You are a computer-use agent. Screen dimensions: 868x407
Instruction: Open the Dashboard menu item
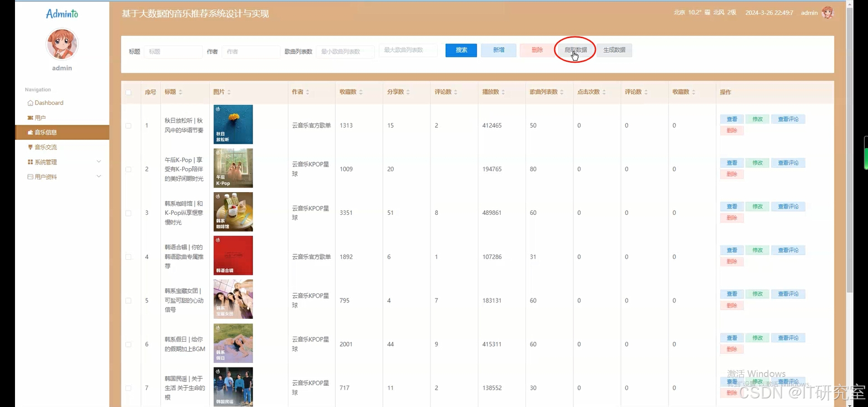click(x=62, y=103)
